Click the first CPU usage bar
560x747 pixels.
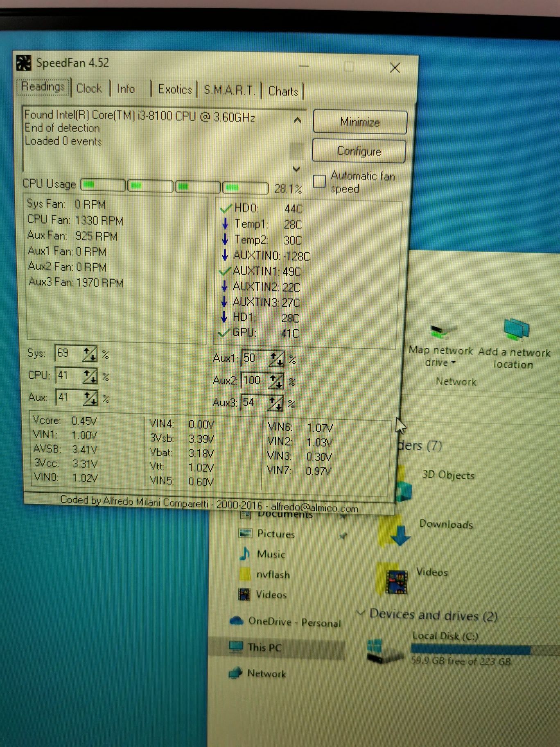point(103,185)
